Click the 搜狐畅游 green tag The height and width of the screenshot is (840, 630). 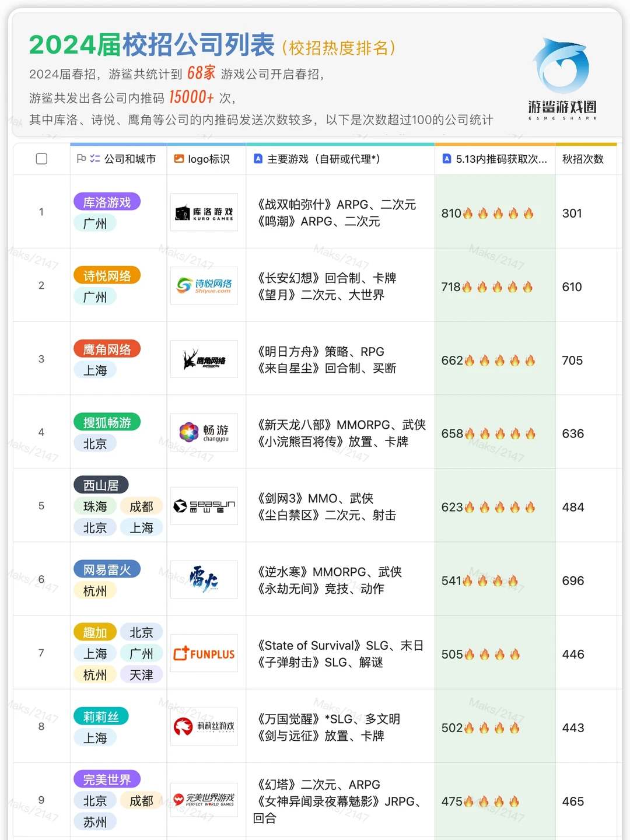[x=107, y=422]
